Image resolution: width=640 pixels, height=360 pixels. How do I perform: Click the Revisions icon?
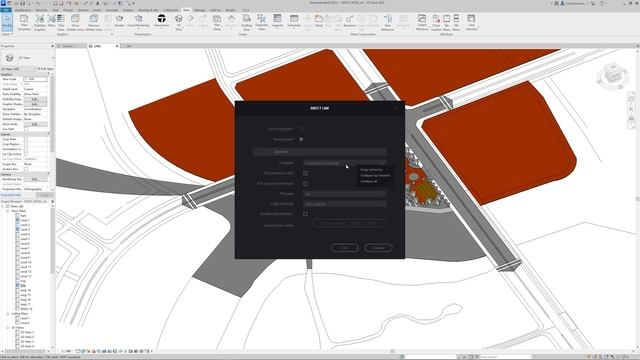[349, 20]
